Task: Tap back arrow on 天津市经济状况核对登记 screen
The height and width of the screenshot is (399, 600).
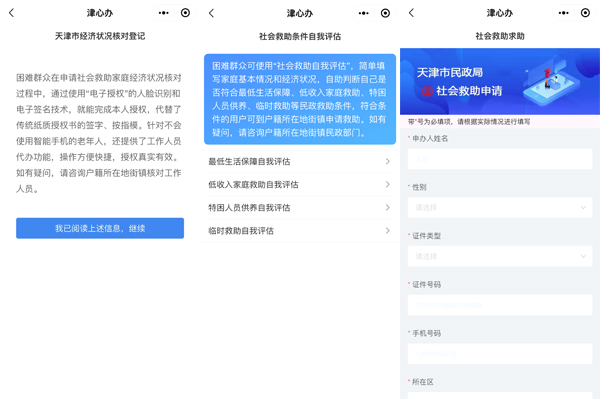Action: (11, 13)
